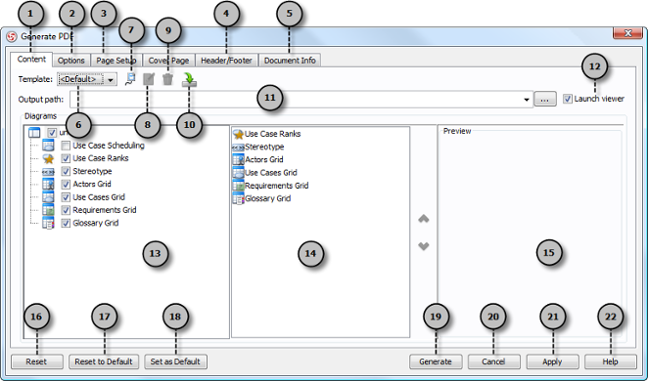Click the Generate PDF window logo icon
Screen dimensions: 648x381
point(12,37)
